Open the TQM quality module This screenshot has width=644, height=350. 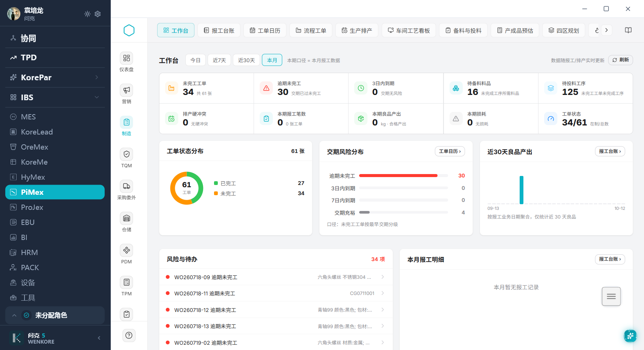click(127, 158)
